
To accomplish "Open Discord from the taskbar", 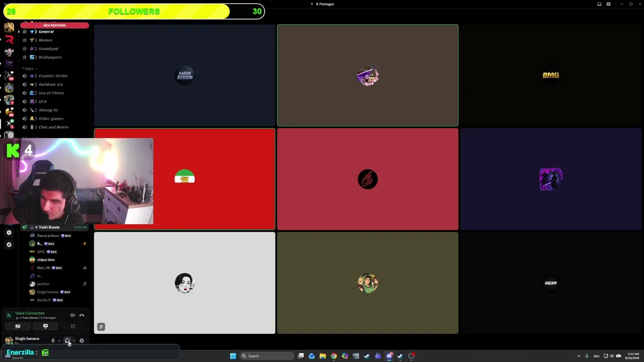I will pos(389,356).
